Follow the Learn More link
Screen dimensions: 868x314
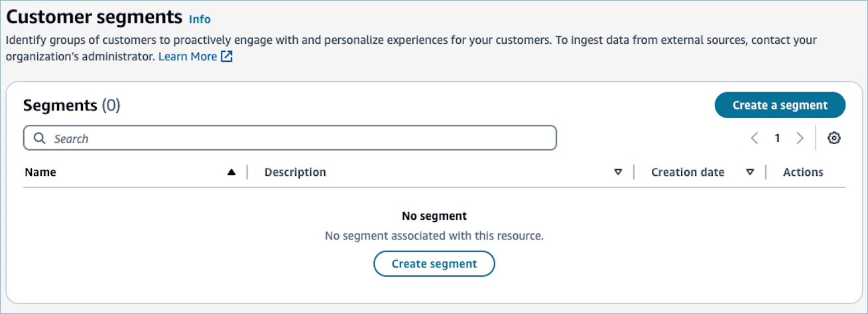pos(187,56)
